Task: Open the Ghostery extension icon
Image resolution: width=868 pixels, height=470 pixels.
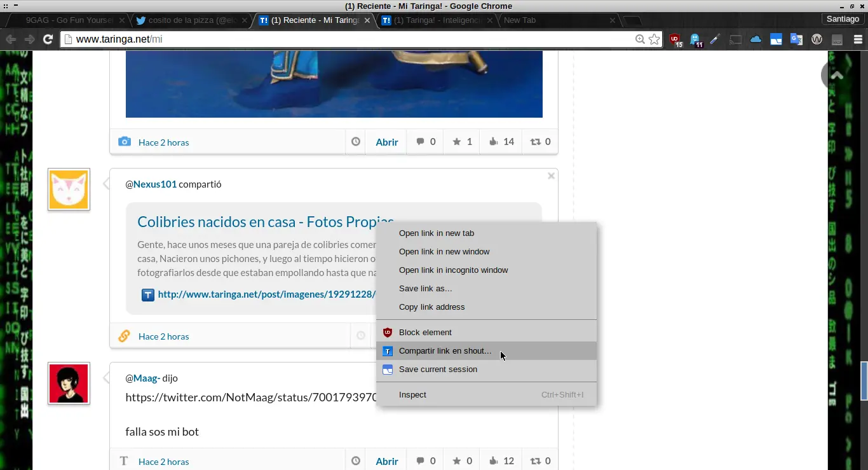Action: point(695,39)
